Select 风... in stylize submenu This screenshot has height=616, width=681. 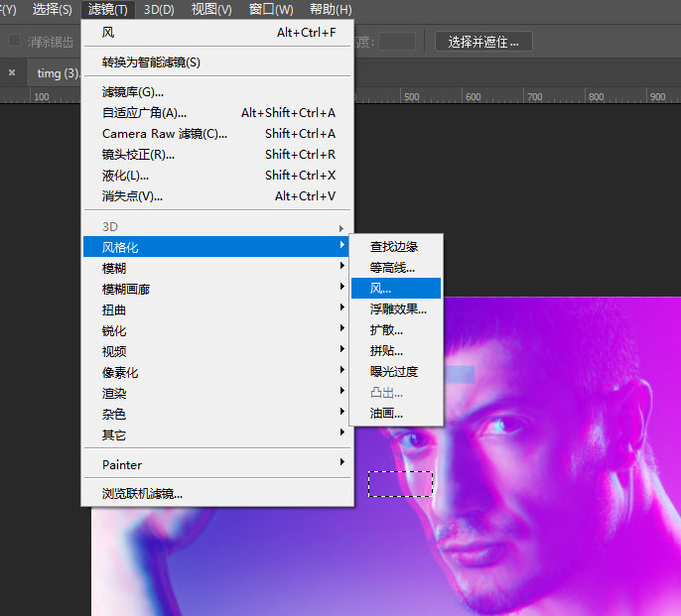(396, 289)
